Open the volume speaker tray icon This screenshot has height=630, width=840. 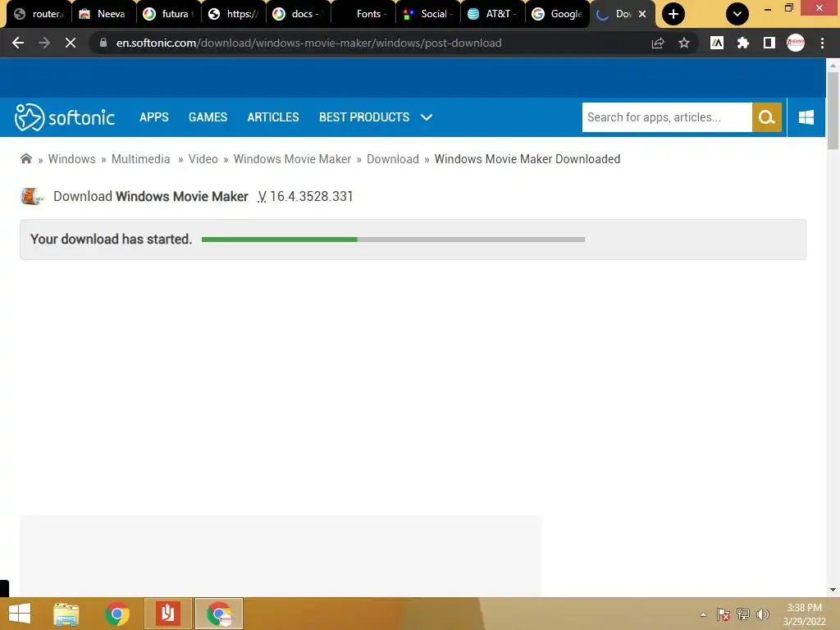click(x=762, y=614)
